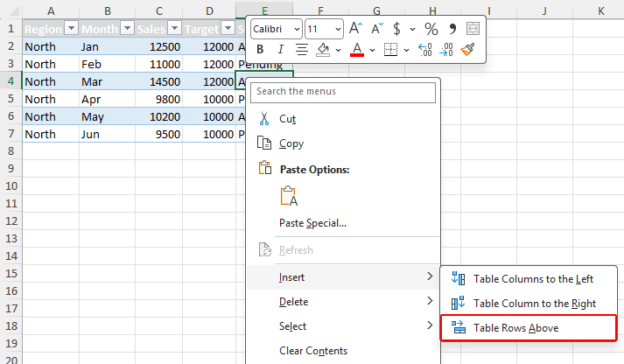Screen dimensions: 624x364
Task: Toggle Bold in the mini toolbar
Action: pyautogui.click(x=260, y=49)
